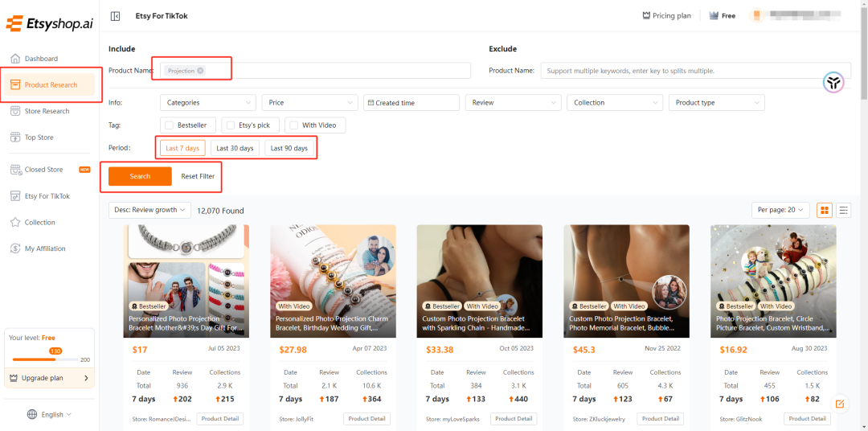
Task: Click the Free plan crown icon
Action: click(714, 15)
